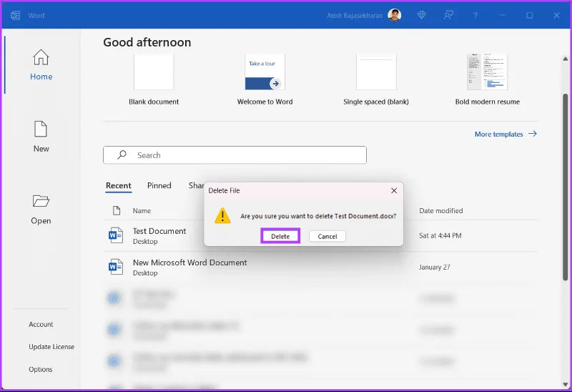Click the Word app icon in title bar
572x392 pixels.
[15, 15]
